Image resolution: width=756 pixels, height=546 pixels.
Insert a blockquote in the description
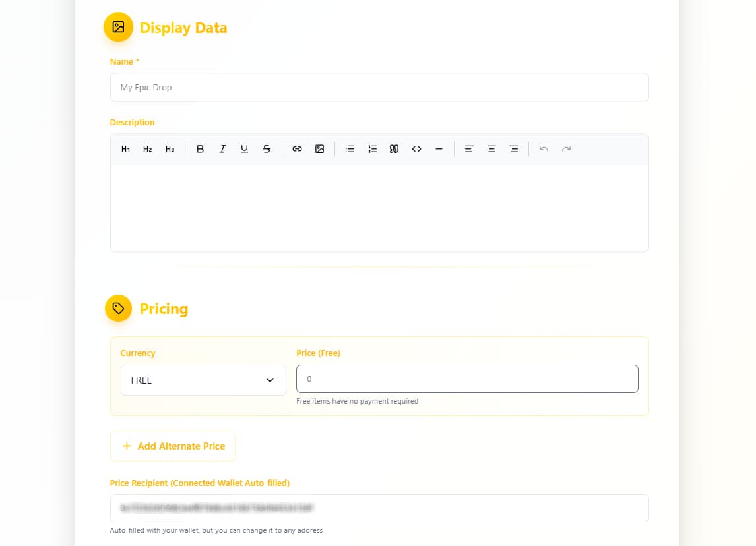coord(394,149)
